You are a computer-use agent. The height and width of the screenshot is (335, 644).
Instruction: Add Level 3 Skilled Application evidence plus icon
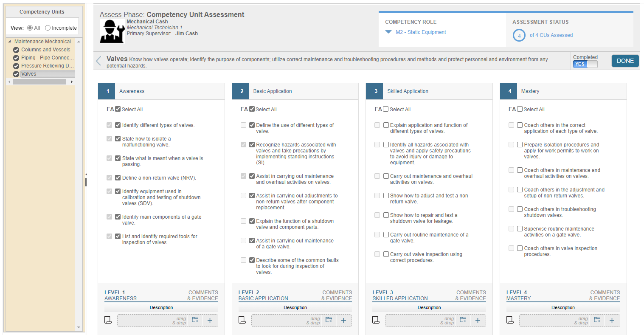coord(478,321)
